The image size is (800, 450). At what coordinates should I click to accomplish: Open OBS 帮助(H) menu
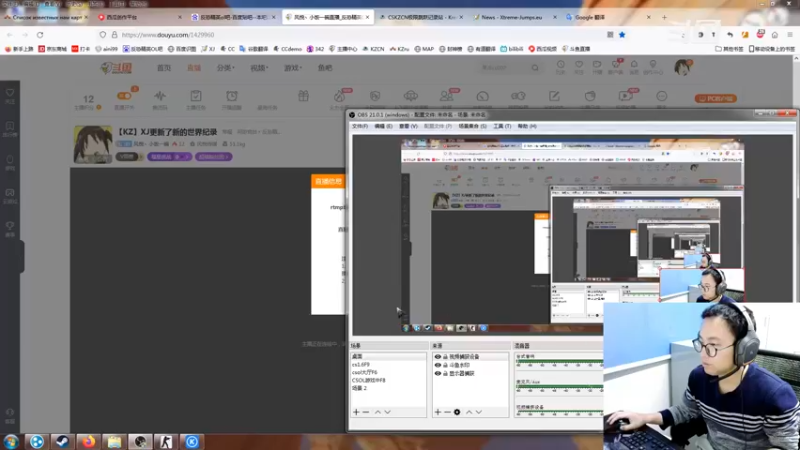point(527,126)
